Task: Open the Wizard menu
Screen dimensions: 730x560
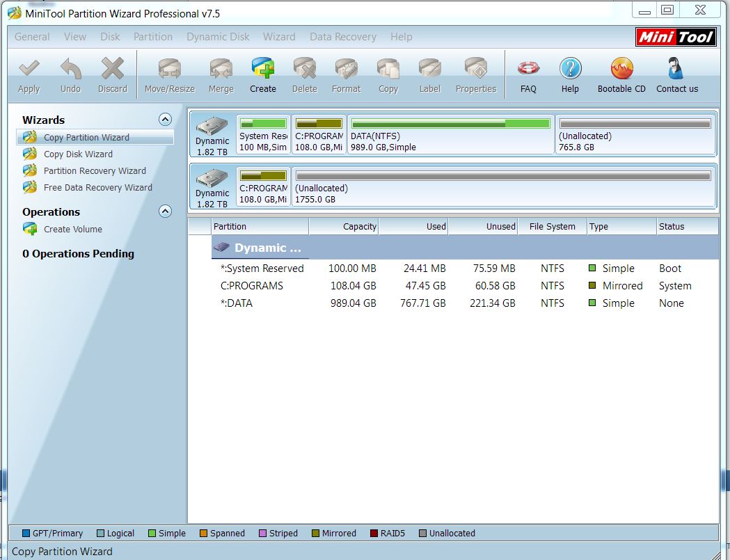Action: tap(279, 37)
